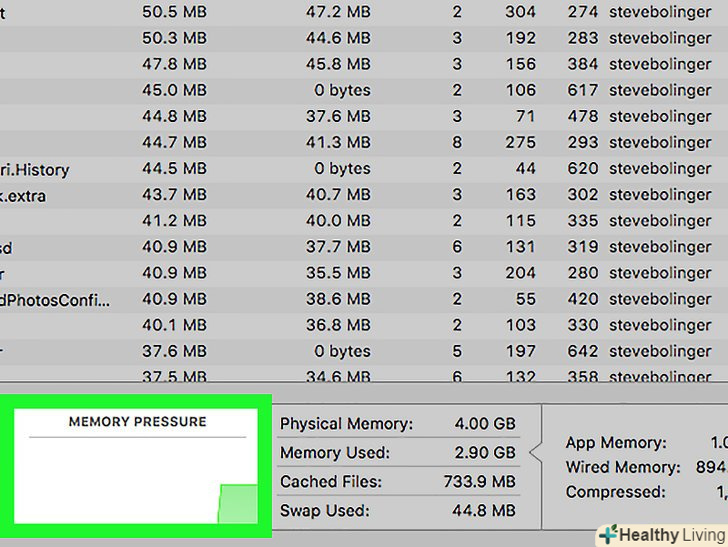
Task: Click the App Memory label
Action: coord(616,443)
